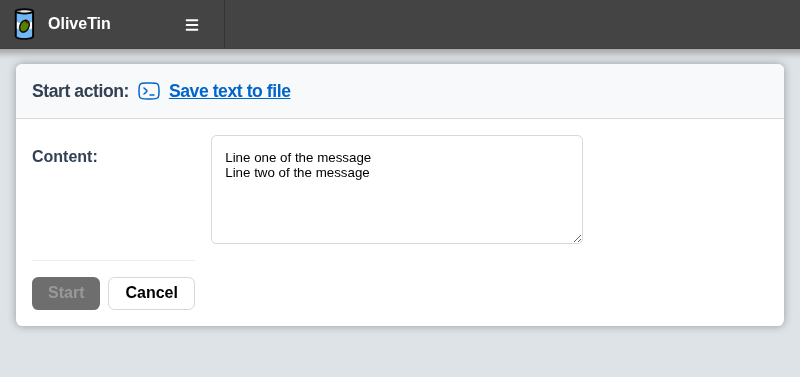Place cursor in 'Line one of the message'

coord(298,158)
